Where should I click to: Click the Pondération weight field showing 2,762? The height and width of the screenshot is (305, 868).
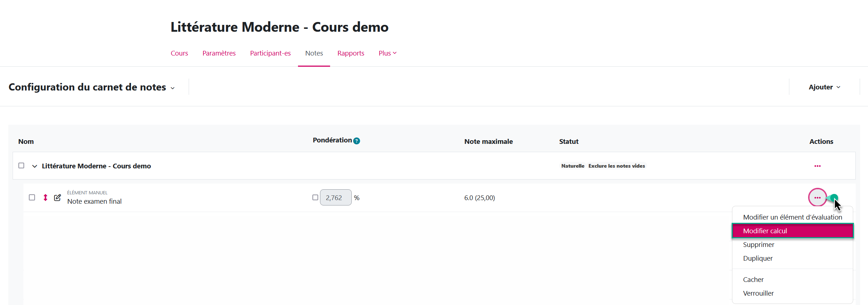pos(335,198)
